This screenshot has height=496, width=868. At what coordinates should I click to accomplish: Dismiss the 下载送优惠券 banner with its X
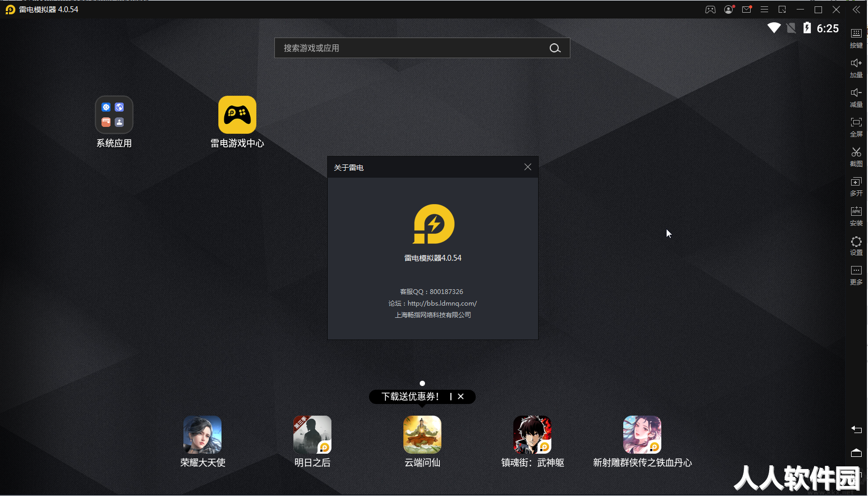pyautogui.click(x=461, y=397)
